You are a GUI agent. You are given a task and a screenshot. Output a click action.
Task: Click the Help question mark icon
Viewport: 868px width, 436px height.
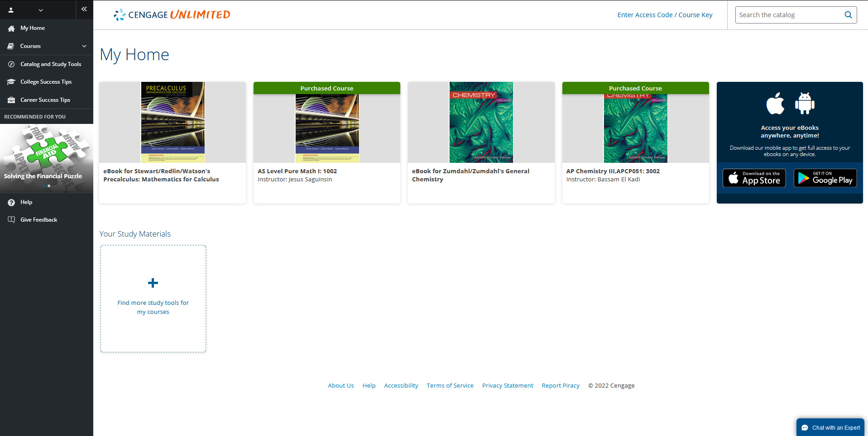point(11,203)
